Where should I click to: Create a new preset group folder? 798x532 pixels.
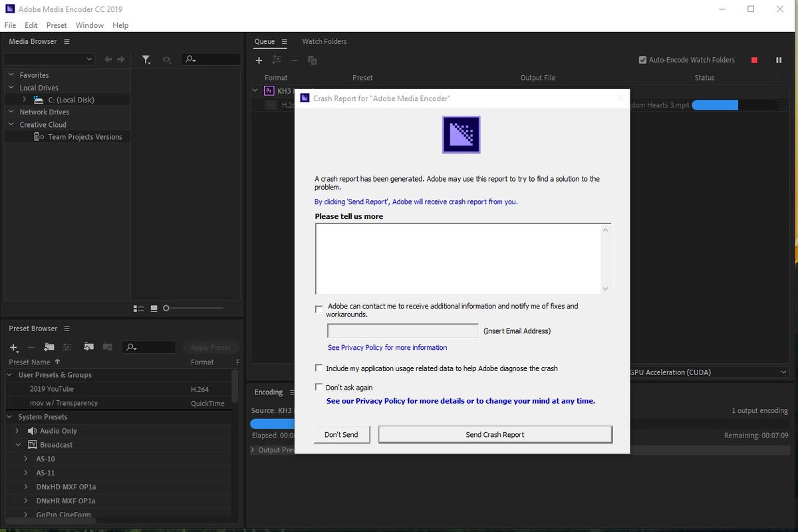pyautogui.click(x=49, y=347)
